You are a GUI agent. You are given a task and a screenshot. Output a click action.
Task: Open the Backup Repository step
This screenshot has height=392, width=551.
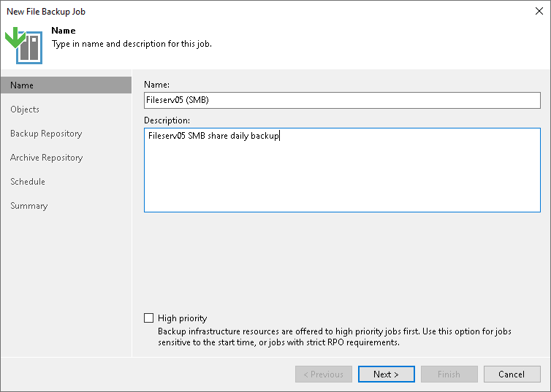coord(46,134)
